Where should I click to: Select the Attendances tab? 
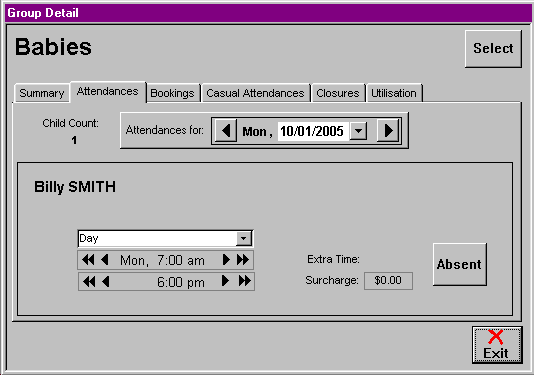(108, 91)
